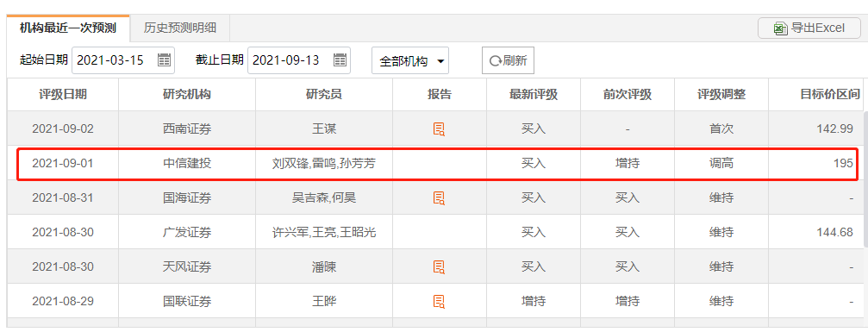
Task: Open report icon for 国海证券 row
Action: click(439, 197)
